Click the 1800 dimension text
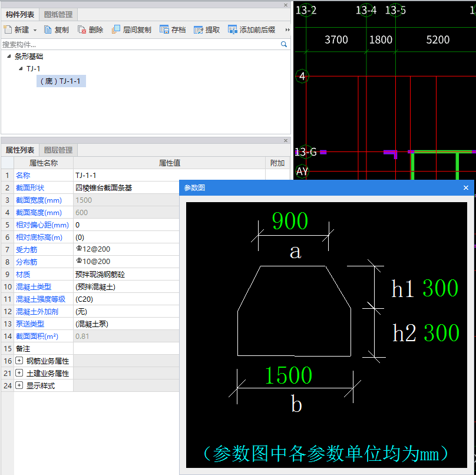This screenshot has width=476, height=475. (381, 40)
